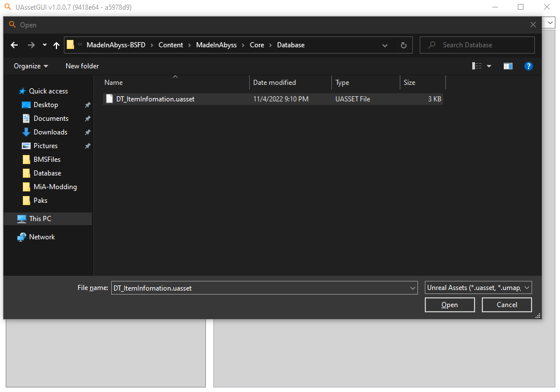Go up one folder level
Screen dimensions: 560x392
(x=56, y=44)
